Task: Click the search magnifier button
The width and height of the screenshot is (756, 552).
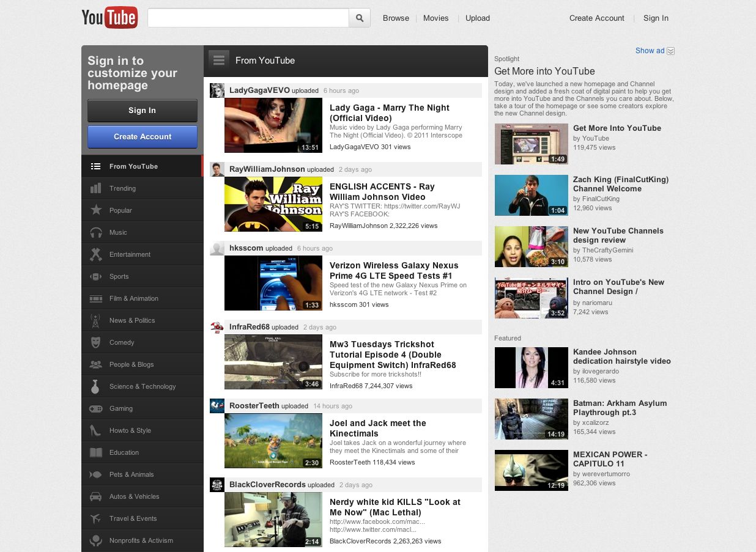Action: (360, 18)
